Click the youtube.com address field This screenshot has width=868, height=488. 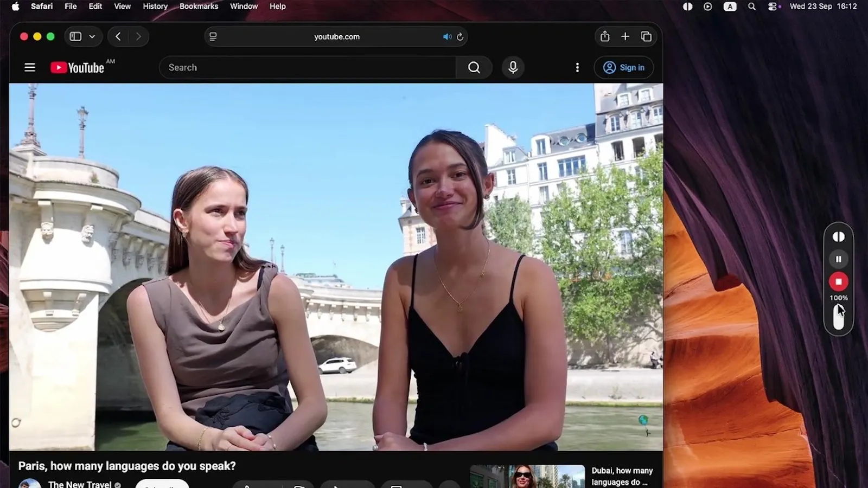(336, 36)
